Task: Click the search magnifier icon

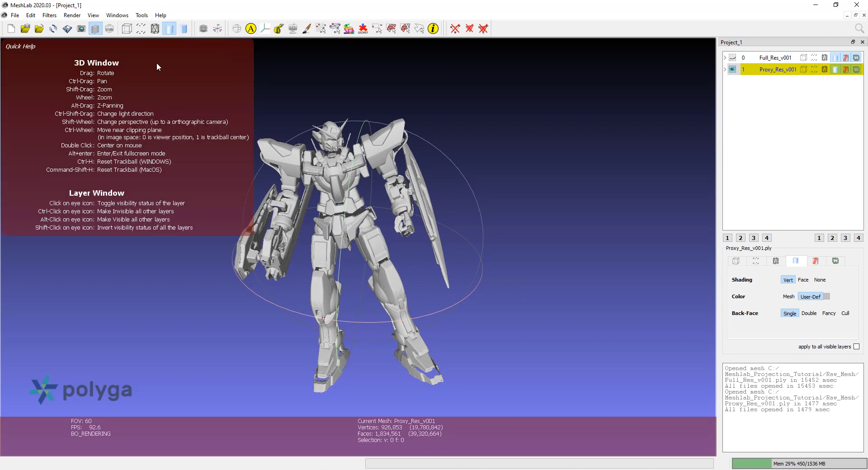Action: pyautogui.click(x=859, y=28)
